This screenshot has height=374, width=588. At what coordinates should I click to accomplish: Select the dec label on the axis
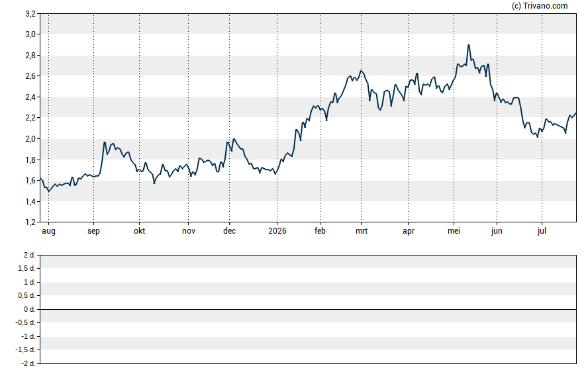coord(230,231)
